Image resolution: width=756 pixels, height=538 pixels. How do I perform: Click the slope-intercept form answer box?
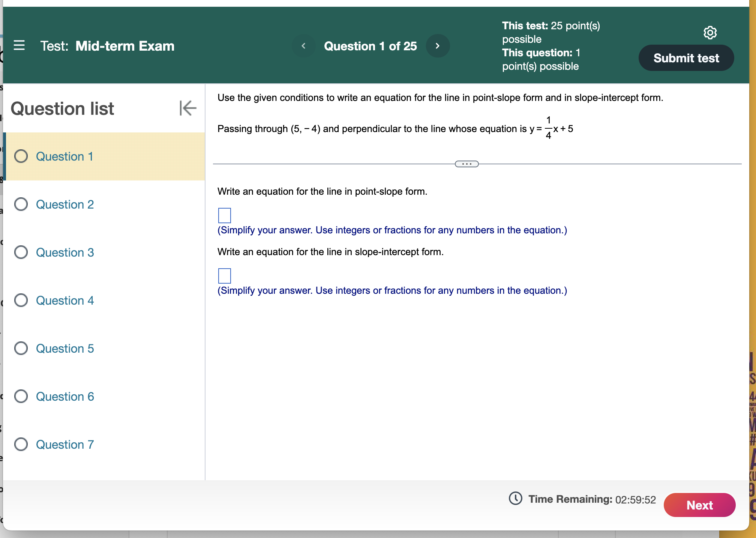(224, 276)
